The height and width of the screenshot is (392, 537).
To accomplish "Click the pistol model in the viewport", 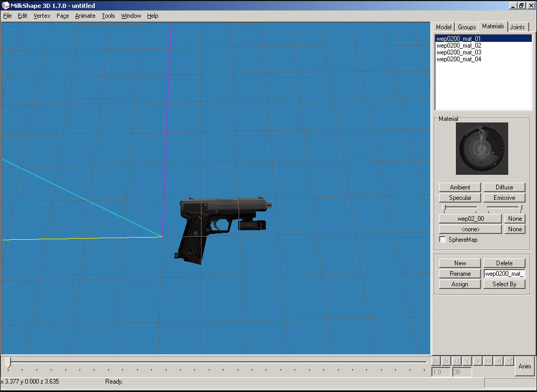I will (222, 230).
